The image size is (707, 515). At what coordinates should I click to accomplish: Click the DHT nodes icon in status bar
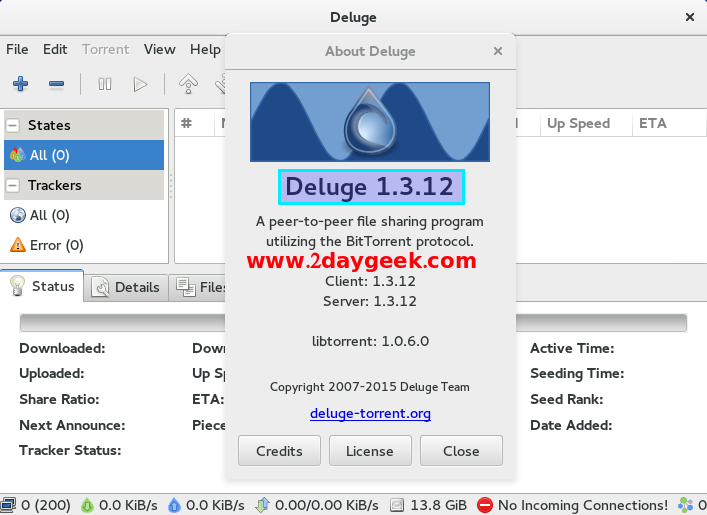686,505
